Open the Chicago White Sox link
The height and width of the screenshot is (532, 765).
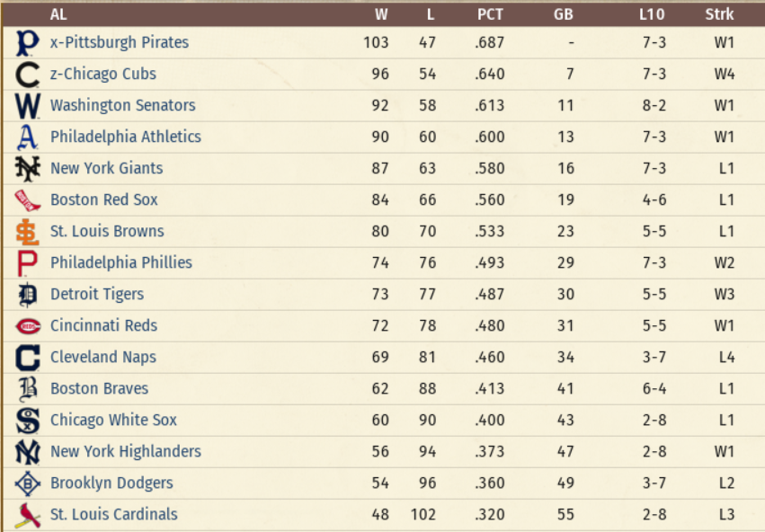[113, 420]
